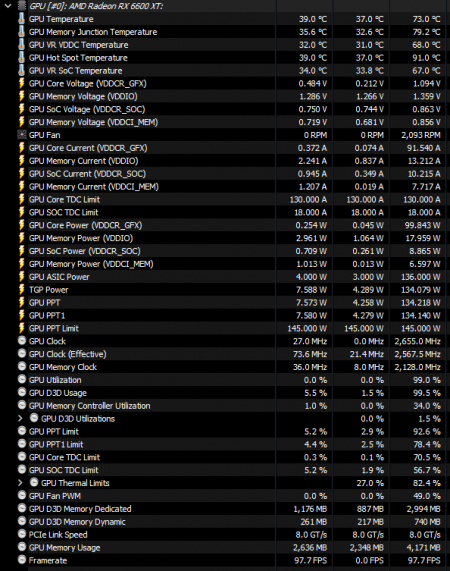Screen dimensions: 450x571
Task: Click the 4,171 MB maximum GPU Memory Usage value
Action: (x=424, y=548)
